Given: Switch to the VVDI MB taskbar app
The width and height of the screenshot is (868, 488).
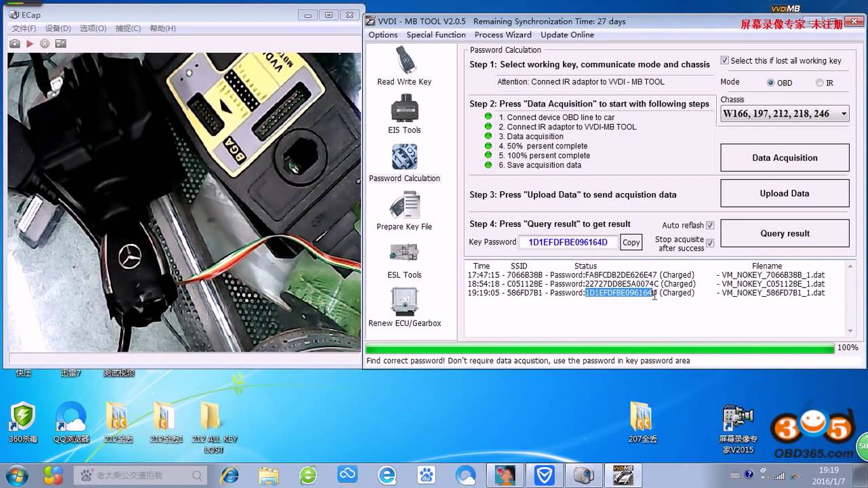Looking at the screenshot, I should pyautogui.click(x=623, y=475).
